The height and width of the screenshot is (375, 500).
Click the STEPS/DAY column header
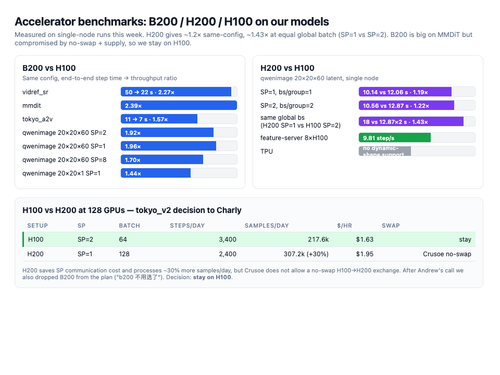click(x=187, y=226)
